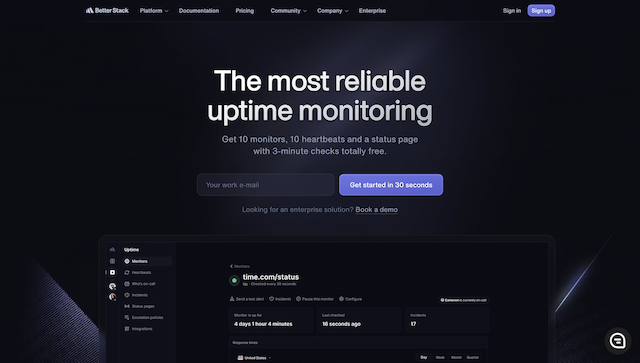Select the Monitors sidebar icon

(x=127, y=261)
